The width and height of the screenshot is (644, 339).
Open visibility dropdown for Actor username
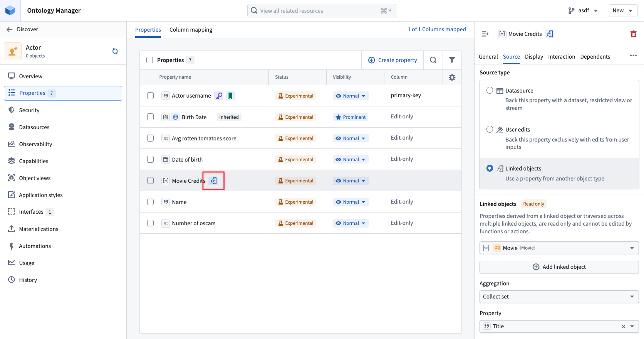[x=351, y=96]
